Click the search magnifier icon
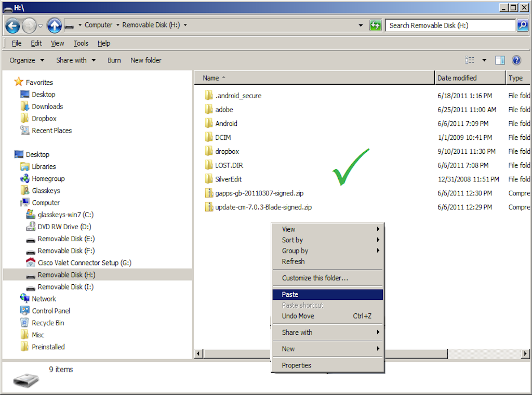Image resolution: width=532 pixels, height=395 pixels. (x=522, y=25)
